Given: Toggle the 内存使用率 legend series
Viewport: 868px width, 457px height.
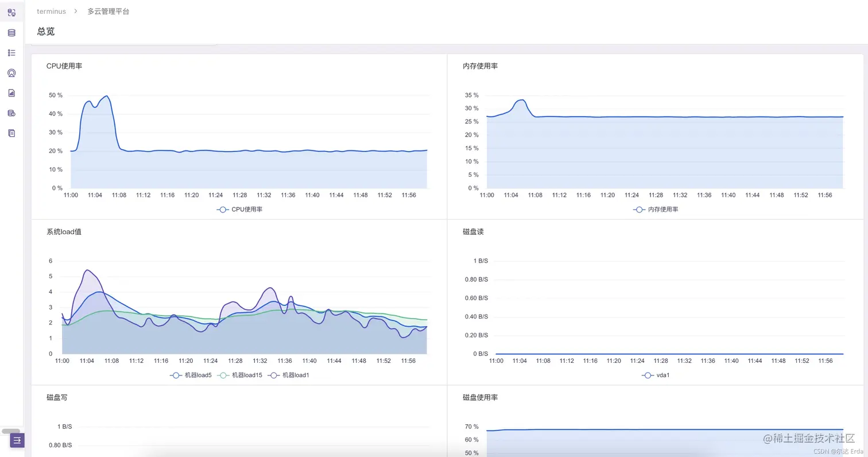Looking at the screenshot, I should (x=656, y=210).
